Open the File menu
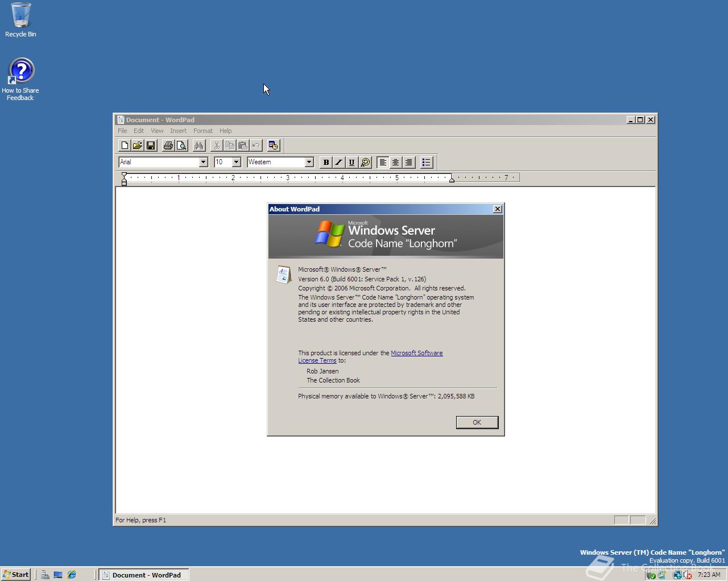 [122, 131]
